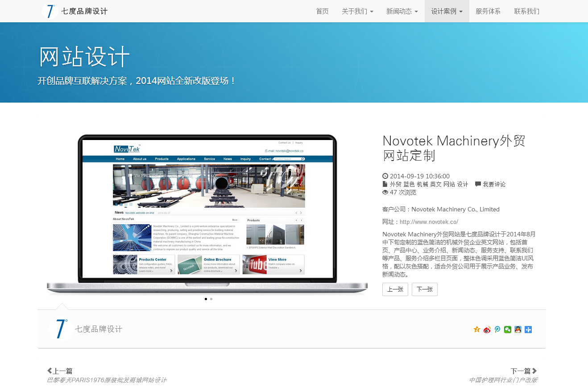Share to QQ penguin icon
Viewport: 588px width, 392px height.
(518, 330)
